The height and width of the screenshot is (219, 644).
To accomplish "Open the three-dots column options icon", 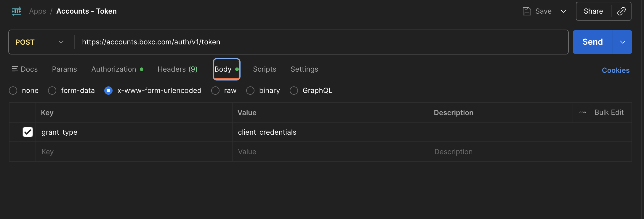I will click(583, 112).
